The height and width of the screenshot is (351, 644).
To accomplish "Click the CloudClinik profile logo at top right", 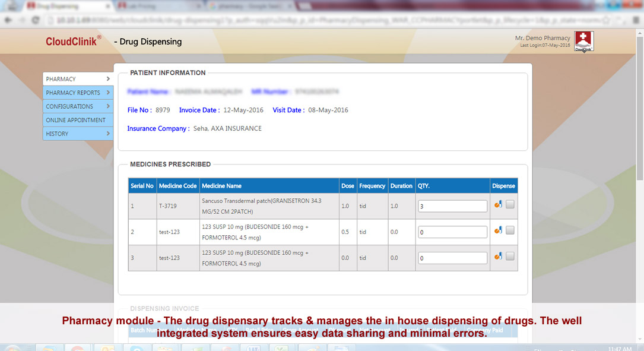I will pyautogui.click(x=583, y=42).
